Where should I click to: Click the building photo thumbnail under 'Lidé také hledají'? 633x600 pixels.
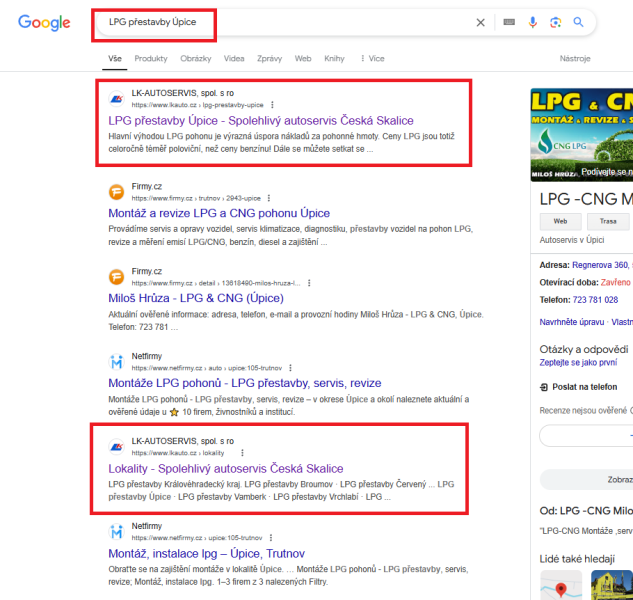point(612,585)
